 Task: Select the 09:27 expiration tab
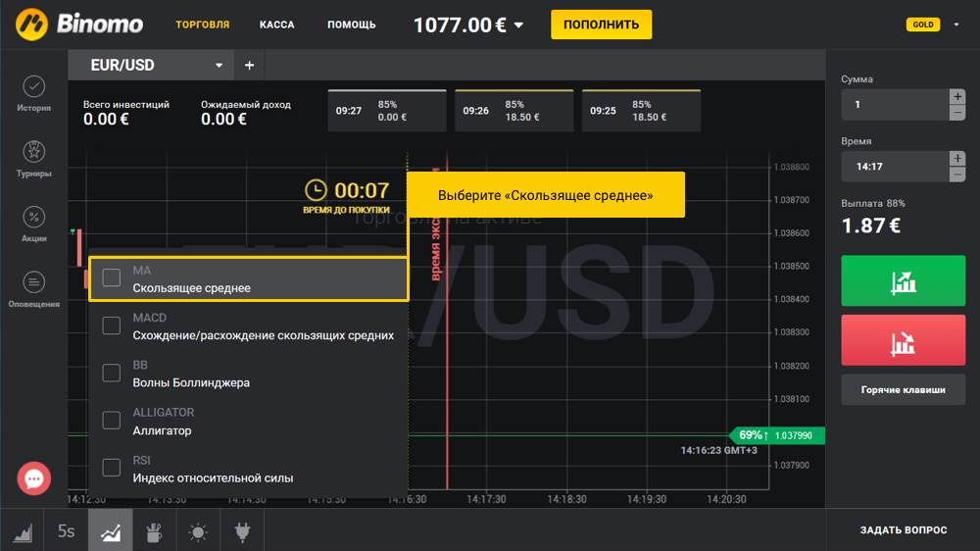point(387,111)
